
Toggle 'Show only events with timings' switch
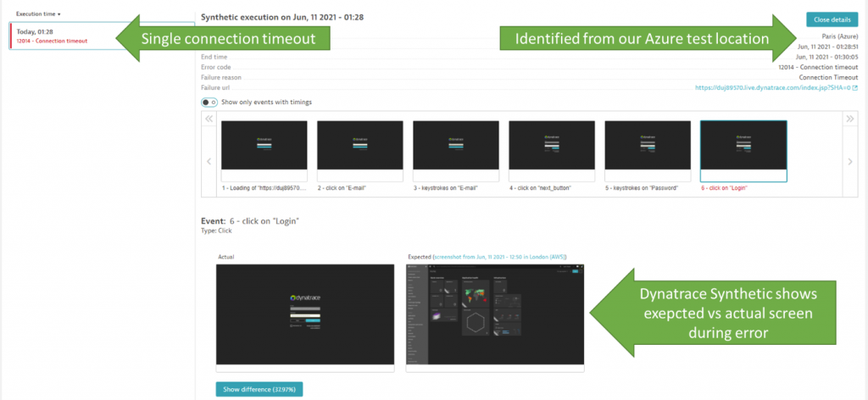(209, 102)
